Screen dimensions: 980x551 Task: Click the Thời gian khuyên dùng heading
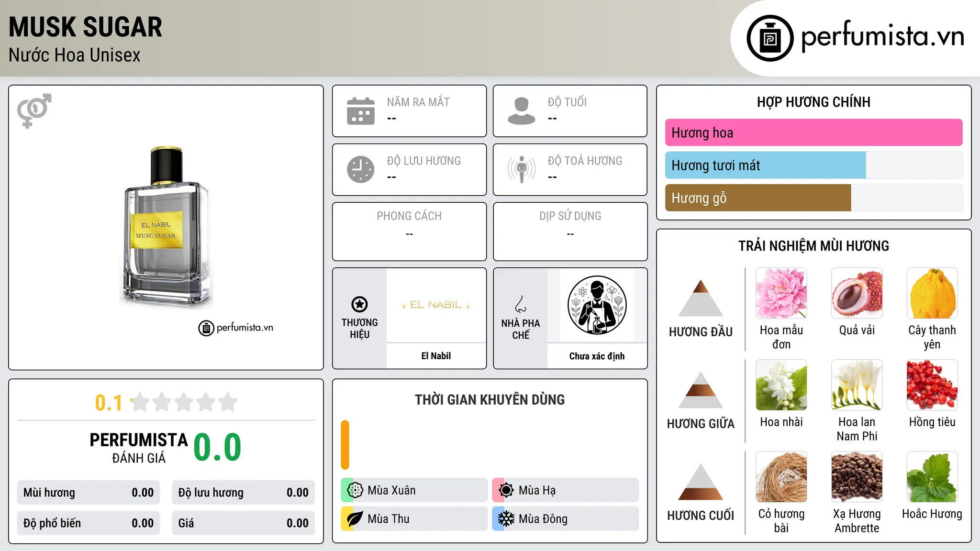click(x=490, y=399)
